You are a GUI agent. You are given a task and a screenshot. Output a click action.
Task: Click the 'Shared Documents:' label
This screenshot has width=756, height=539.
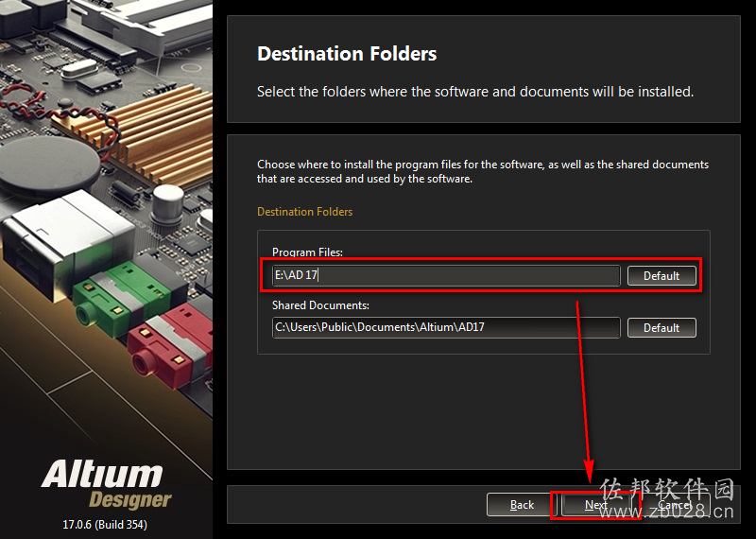320,305
